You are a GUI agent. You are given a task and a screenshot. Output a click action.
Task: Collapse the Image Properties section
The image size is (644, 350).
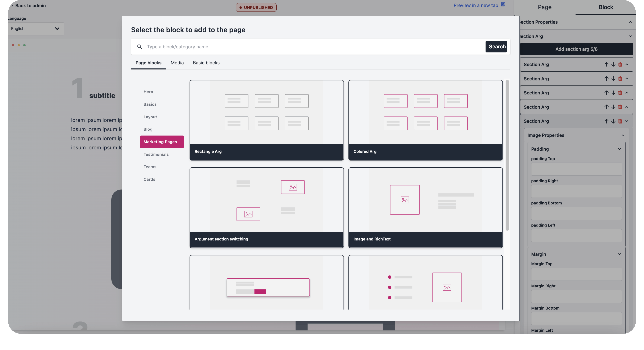(623, 135)
